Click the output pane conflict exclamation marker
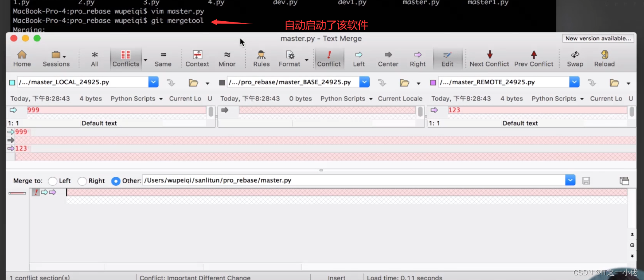Image resolution: width=644 pixels, height=280 pixels. (36, 192)
